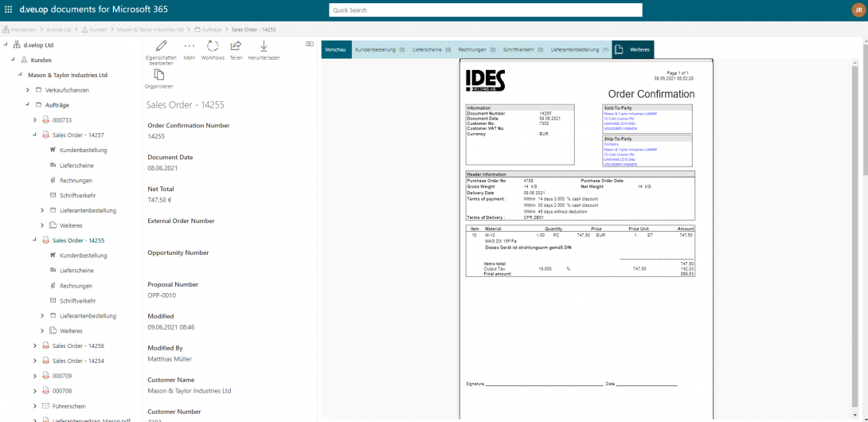Click the Order Confirmation document preview page
The image size is (868, 422).
click(x=586, y=239)
